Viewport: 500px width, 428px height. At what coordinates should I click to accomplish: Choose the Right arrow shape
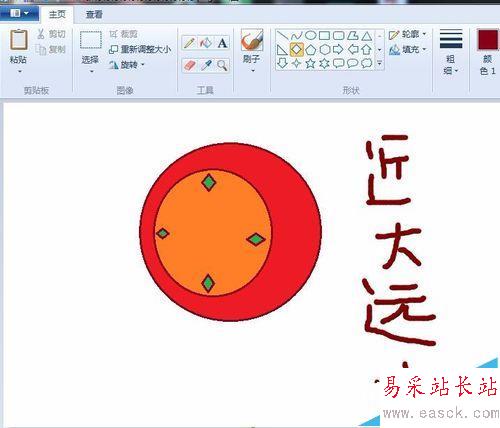click(338, 50)
